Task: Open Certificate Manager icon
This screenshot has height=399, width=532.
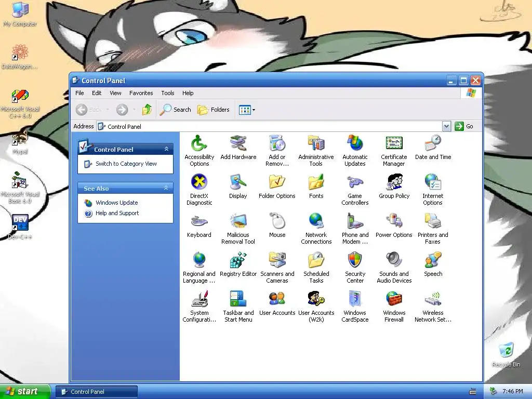Action: 394,143
